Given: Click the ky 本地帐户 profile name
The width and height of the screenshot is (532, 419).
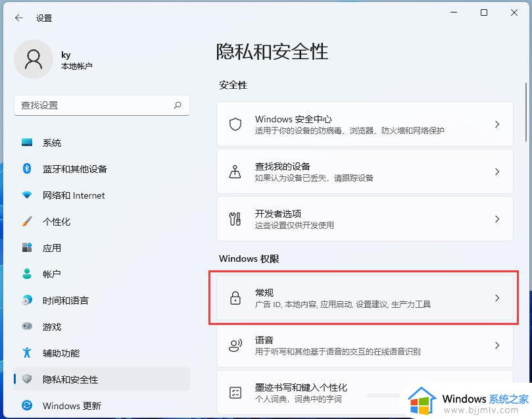Looking at the screenshot, I should 77,60.
